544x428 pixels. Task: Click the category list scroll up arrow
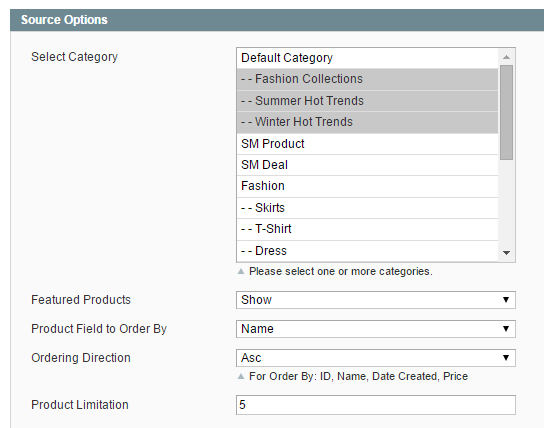tap(506, 57)
